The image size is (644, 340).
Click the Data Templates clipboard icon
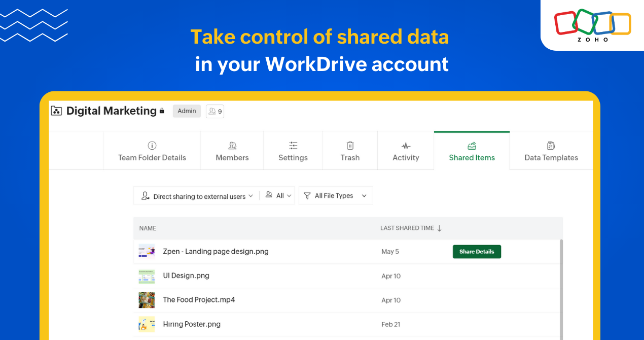coord(551,146)
